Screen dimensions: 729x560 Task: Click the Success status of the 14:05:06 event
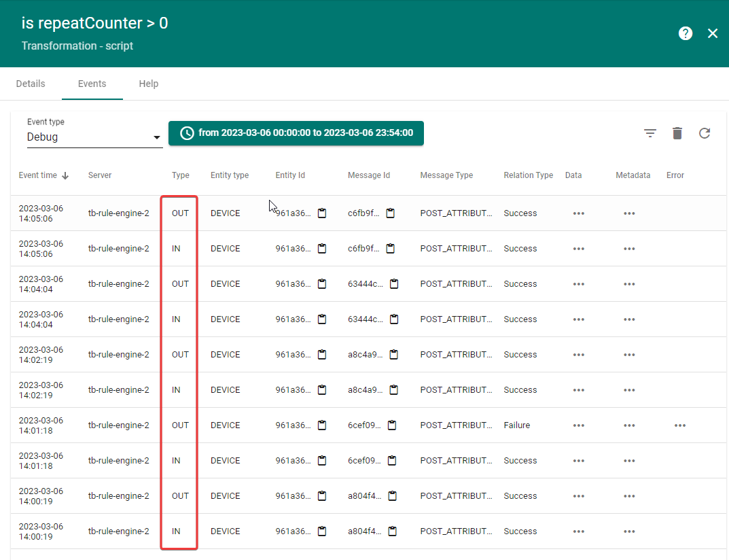pyautogui.click(x=520, y=213)
